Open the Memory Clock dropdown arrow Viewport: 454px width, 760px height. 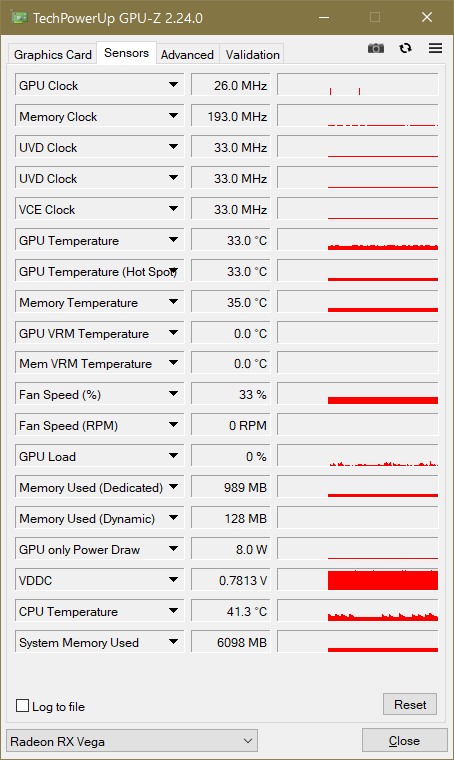tap(173, 116)
